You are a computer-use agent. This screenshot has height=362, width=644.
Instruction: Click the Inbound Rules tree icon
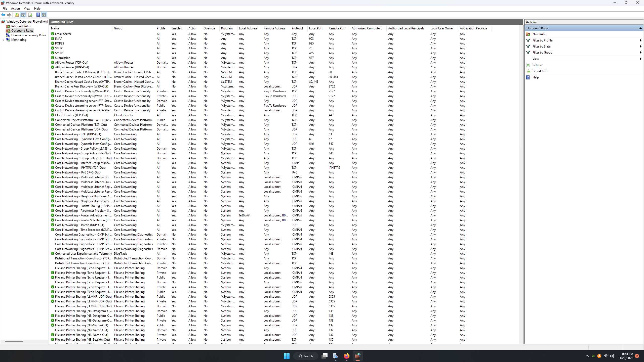click(8, 26)
